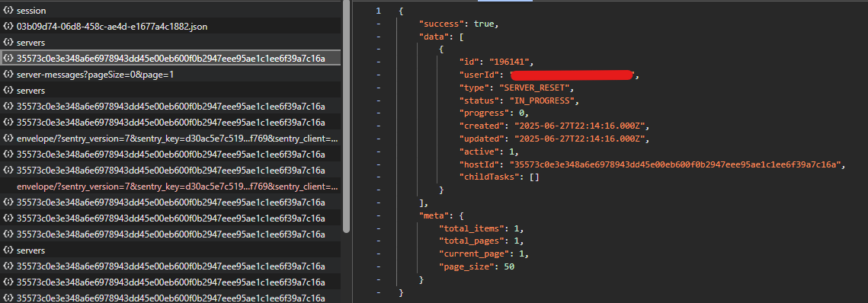This screenshot has width=868, height=303.
Task: Open the 03b09d74-06d8-458c .json request
Action: tap(171, 27)
